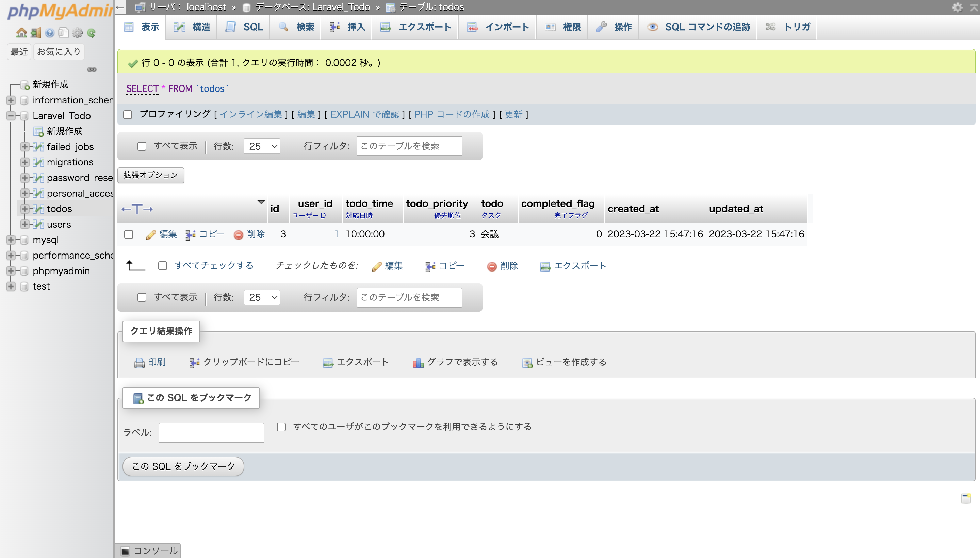
Task: Switch to the Structure (構造) tab
Action: pos(192,27)
